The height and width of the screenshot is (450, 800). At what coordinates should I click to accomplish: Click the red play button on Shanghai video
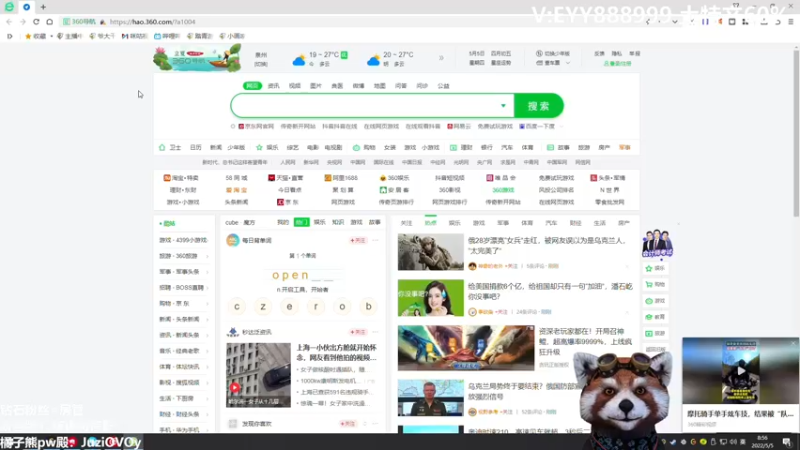pyautogui.click(x=235, y=387)
